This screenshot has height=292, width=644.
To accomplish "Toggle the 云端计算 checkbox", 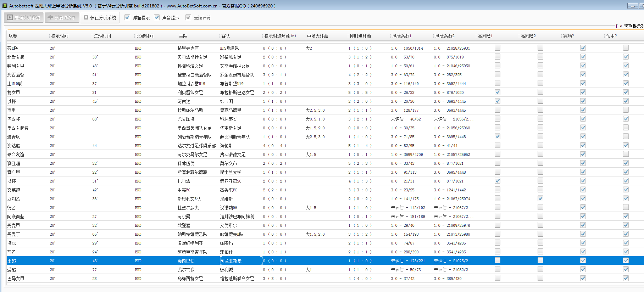I will pyautogui.click(x=188, y=17).
